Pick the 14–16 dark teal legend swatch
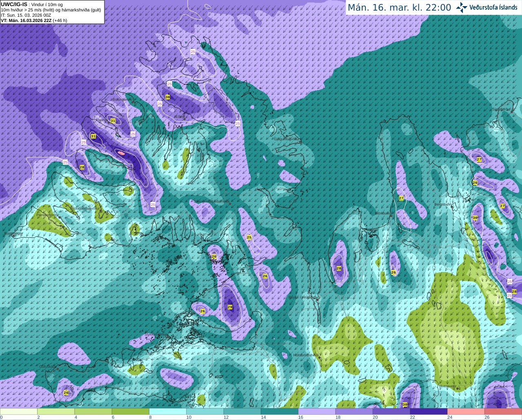The image size is (522, 420). tap(280, 411)
